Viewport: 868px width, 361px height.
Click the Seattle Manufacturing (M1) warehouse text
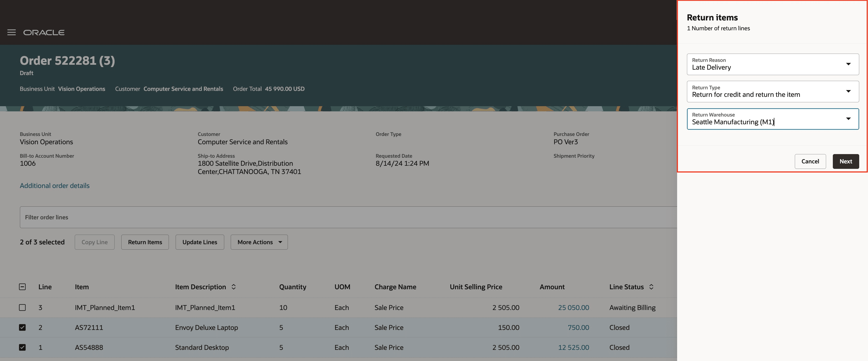click(733, 122)
